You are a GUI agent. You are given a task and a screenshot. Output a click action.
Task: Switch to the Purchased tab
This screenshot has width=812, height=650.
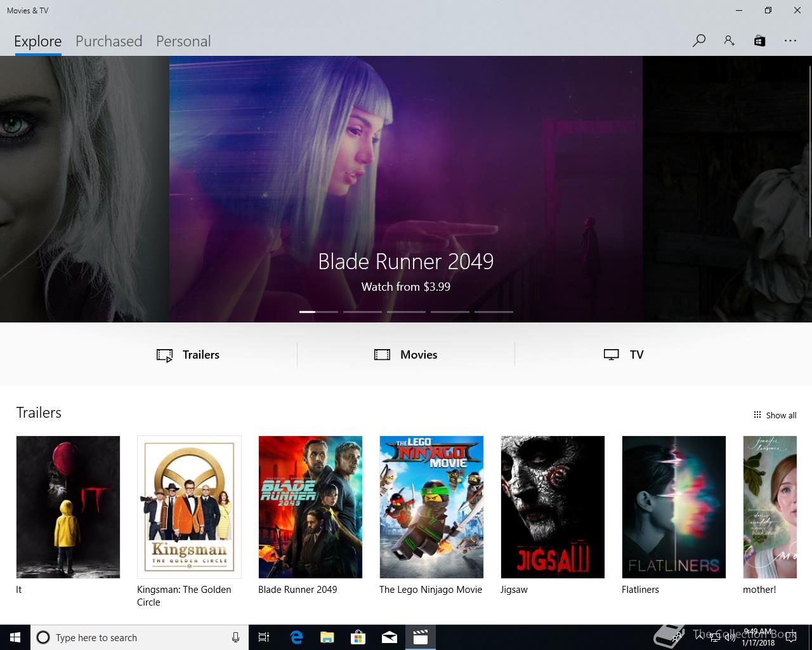[x=108, y=41]
